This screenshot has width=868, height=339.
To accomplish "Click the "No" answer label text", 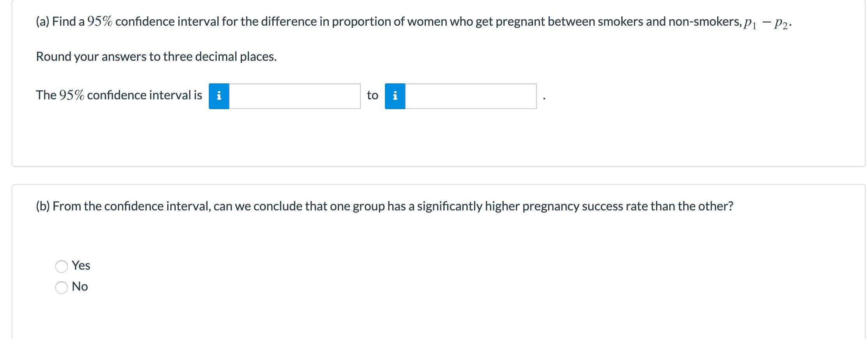I will pyautogui.click(x=80, y=286).
